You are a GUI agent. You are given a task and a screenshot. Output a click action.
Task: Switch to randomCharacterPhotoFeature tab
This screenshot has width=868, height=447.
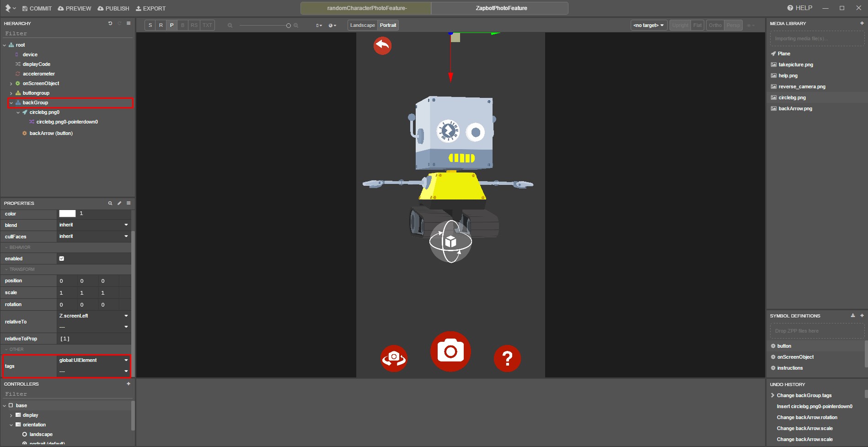366,8
